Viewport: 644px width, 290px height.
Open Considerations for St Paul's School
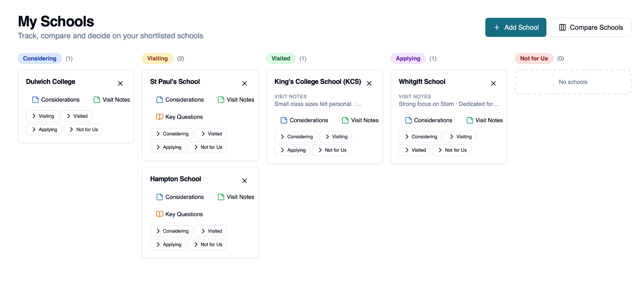[180, 100]
